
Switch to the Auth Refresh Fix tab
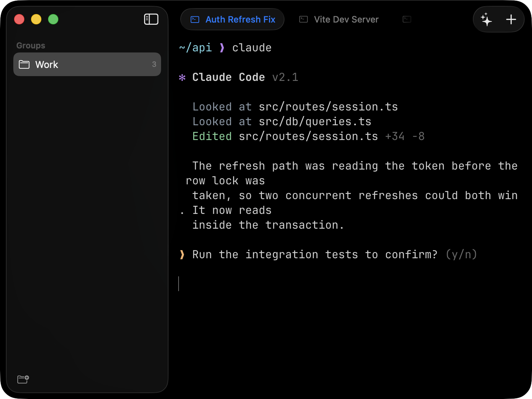click(232, 19)
